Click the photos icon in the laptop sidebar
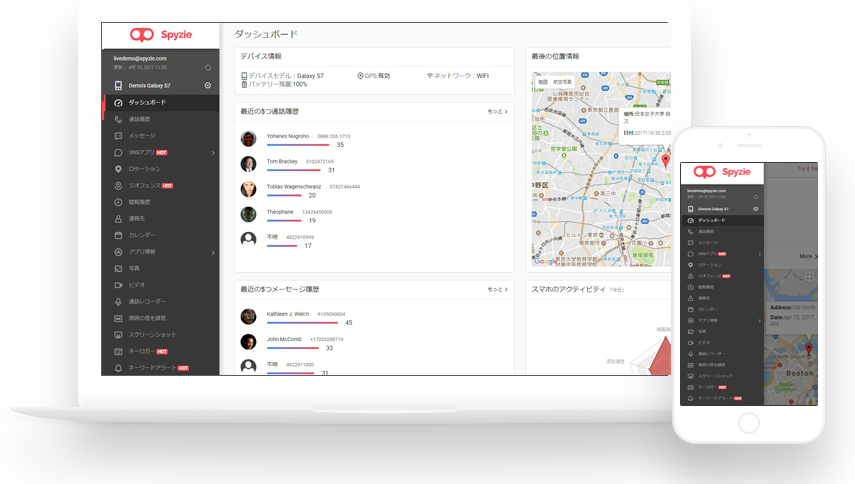 tap(118, 268)
